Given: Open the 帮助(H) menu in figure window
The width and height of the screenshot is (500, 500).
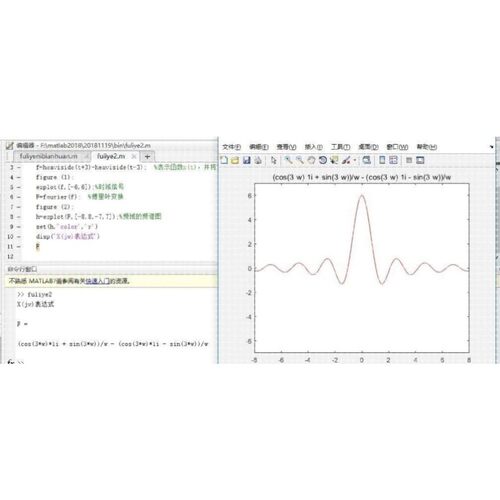Looking at the screenshot, I should click(427, 147).
